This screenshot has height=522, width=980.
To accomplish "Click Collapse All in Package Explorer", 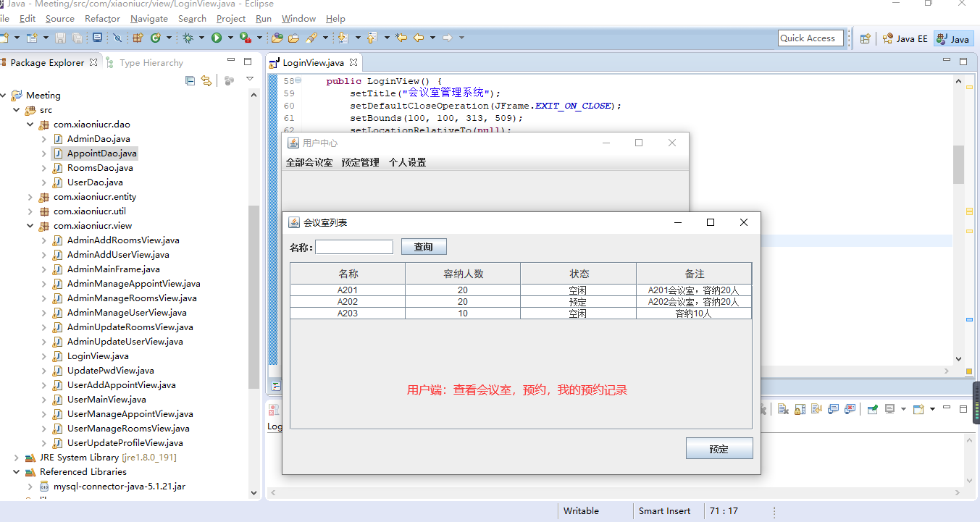I will (190, 80).
